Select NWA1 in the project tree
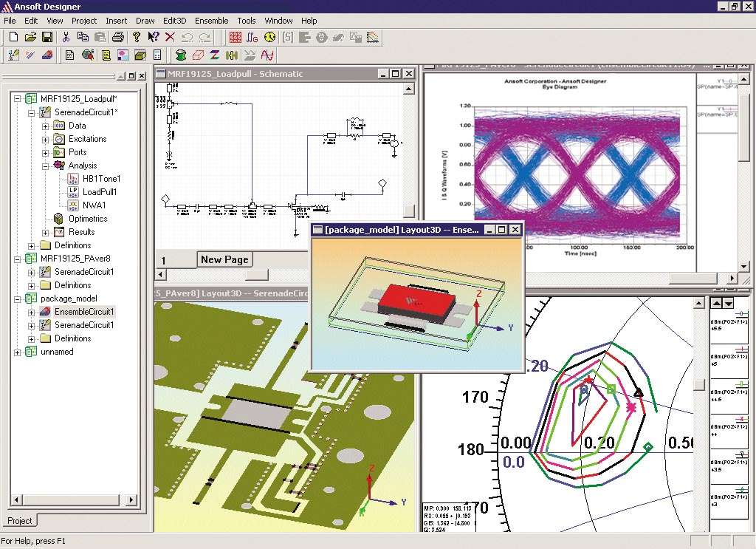 tap(94, 205)
